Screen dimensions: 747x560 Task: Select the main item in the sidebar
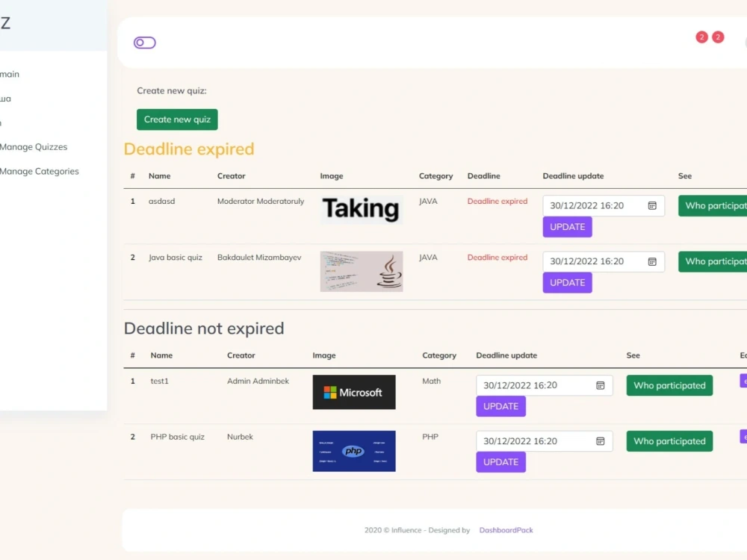click(x=10, y=74)
